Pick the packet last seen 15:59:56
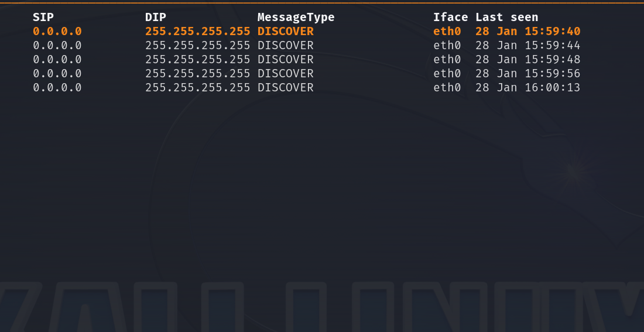644x332 pixels. pyautogui.click(x=527, y=74)
